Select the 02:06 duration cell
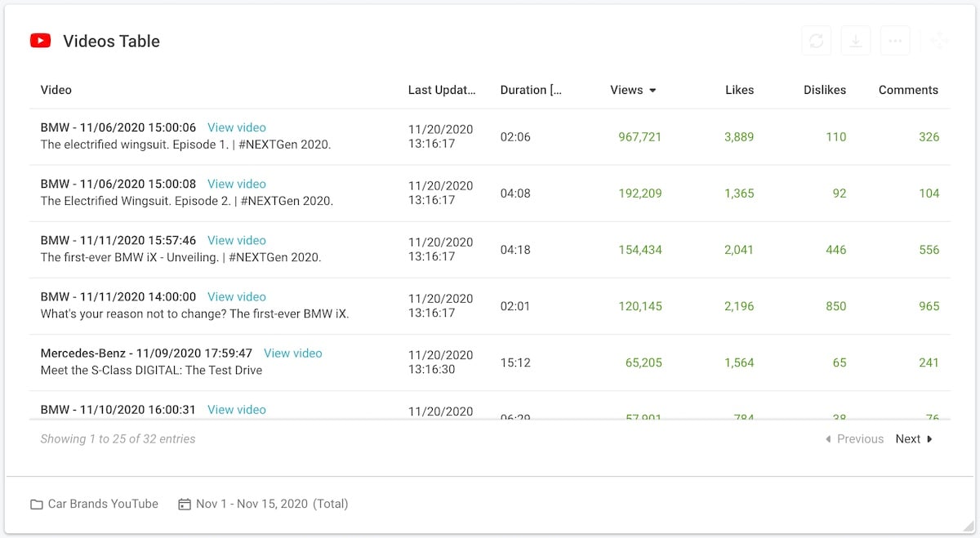This screenshot has width=980, height=538. [515, 136]
